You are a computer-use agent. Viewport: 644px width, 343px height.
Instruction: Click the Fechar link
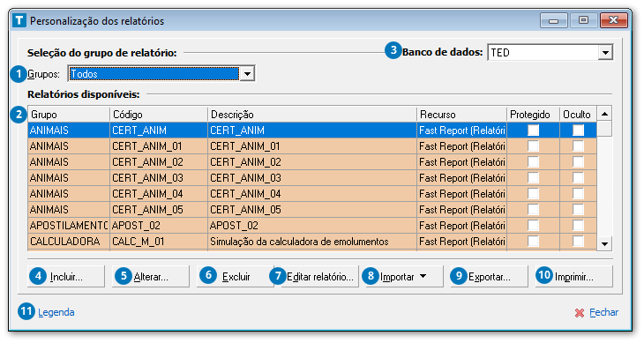pyautogui.click(x=603, y=313)
